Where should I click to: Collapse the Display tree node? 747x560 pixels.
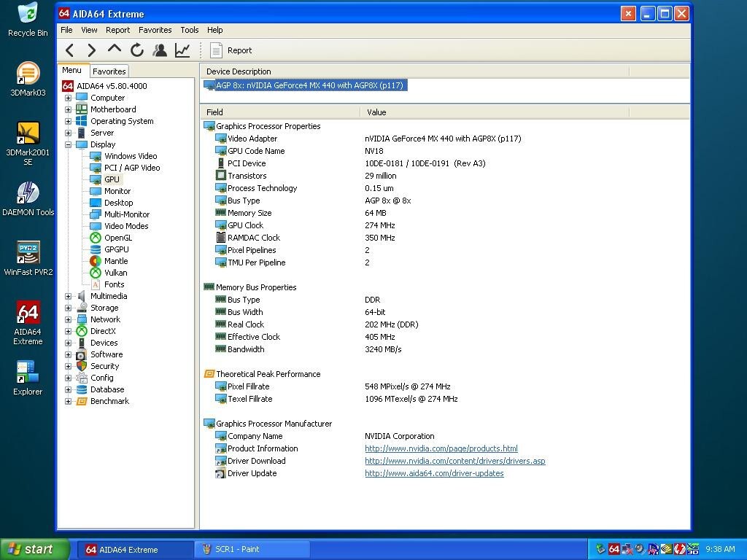68,144
